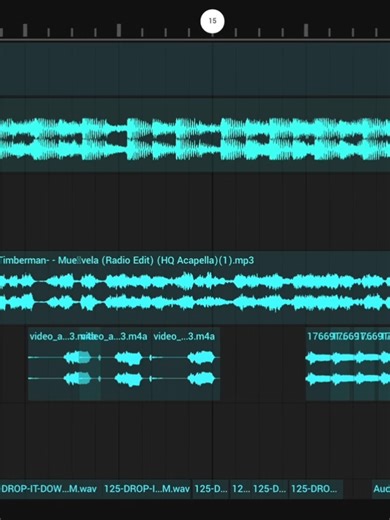Select the short clip labeled 12...

pyautogui.click(x=240, y=489)
